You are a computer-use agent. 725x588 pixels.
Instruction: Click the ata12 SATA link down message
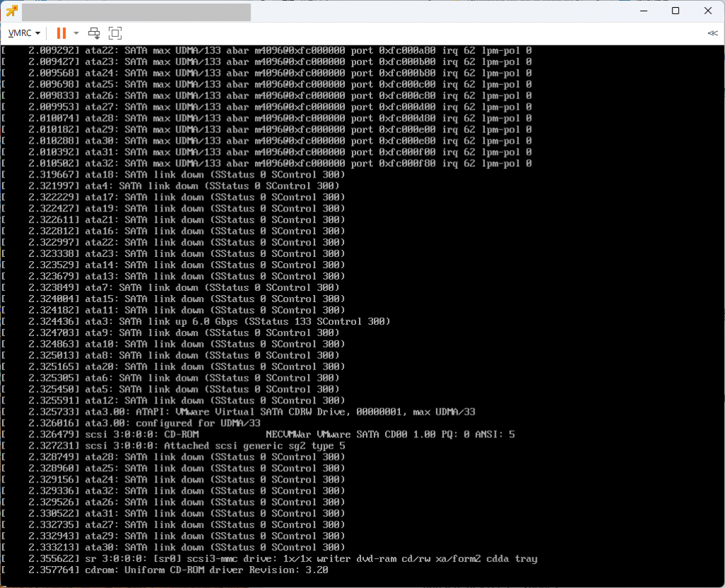173,400
